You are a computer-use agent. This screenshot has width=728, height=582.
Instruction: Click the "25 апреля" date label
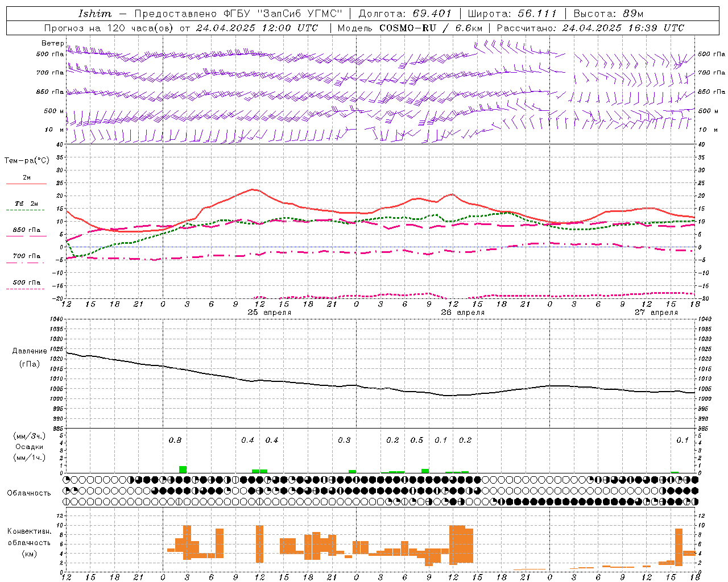pyautogui.click(x=270, y=313)
